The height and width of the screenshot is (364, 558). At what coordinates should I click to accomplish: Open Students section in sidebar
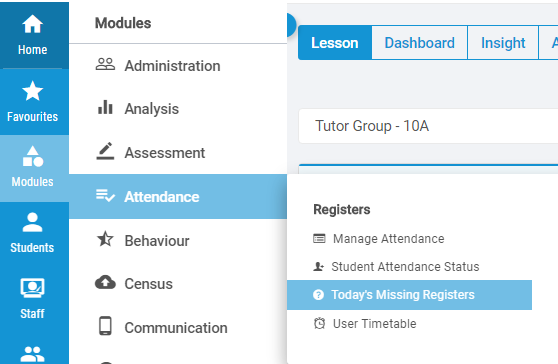(x=33, y=233)
